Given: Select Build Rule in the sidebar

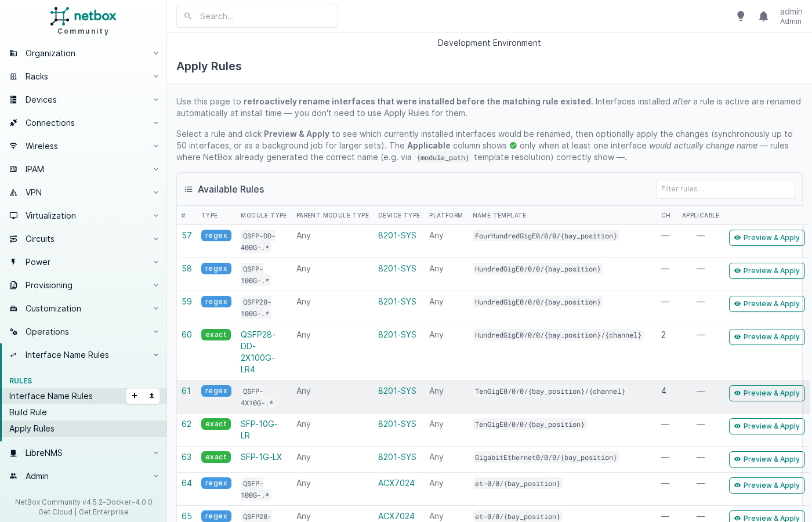Looking at the screenshot, I should pyautogui.click(x=28, y=412).
